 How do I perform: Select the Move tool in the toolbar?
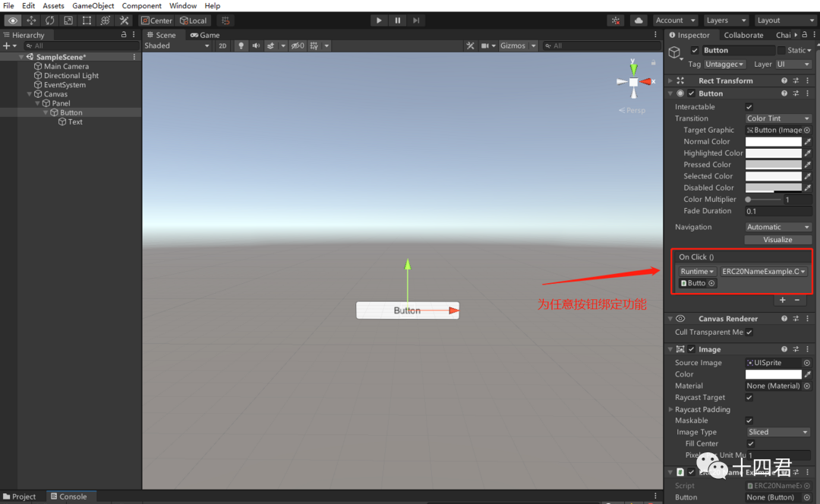click(x=31, y=20)
